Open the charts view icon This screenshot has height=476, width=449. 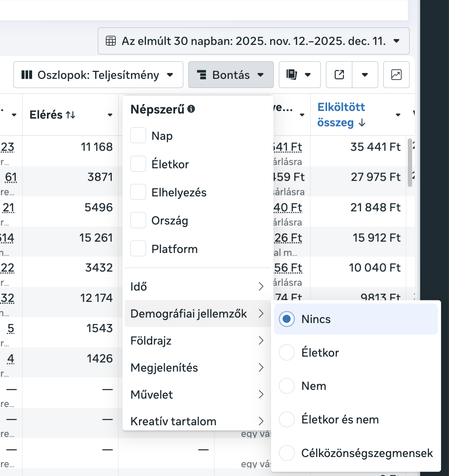pos(396,75)
